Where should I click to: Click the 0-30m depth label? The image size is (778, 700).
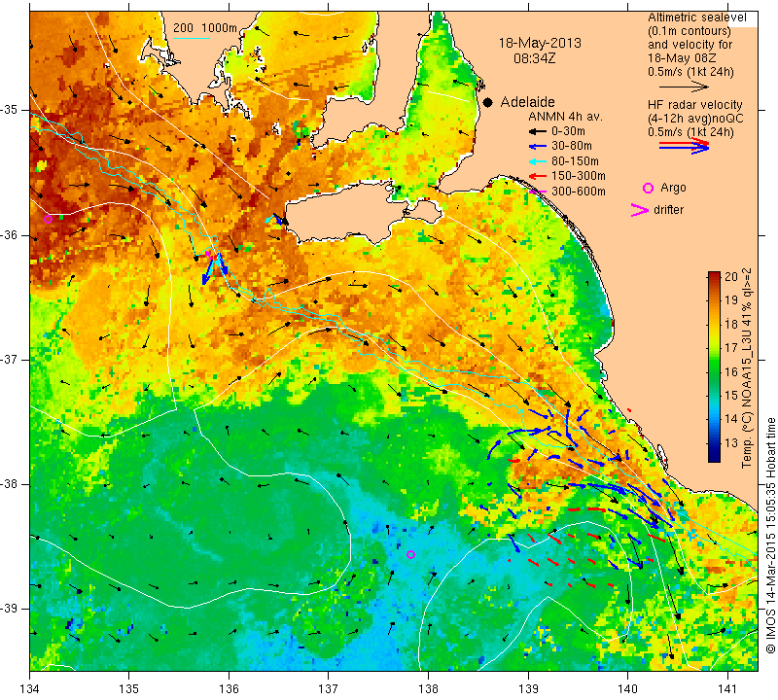click(x=568, y=131)
